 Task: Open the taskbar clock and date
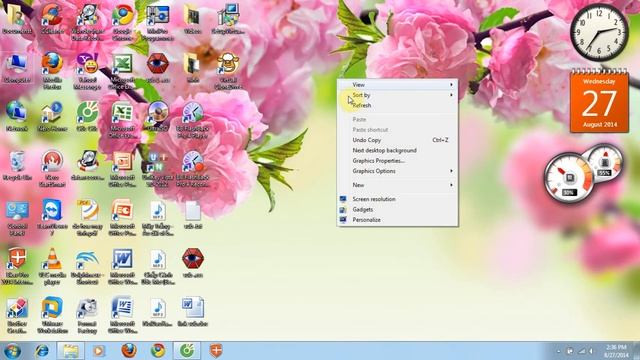point(616,351)
